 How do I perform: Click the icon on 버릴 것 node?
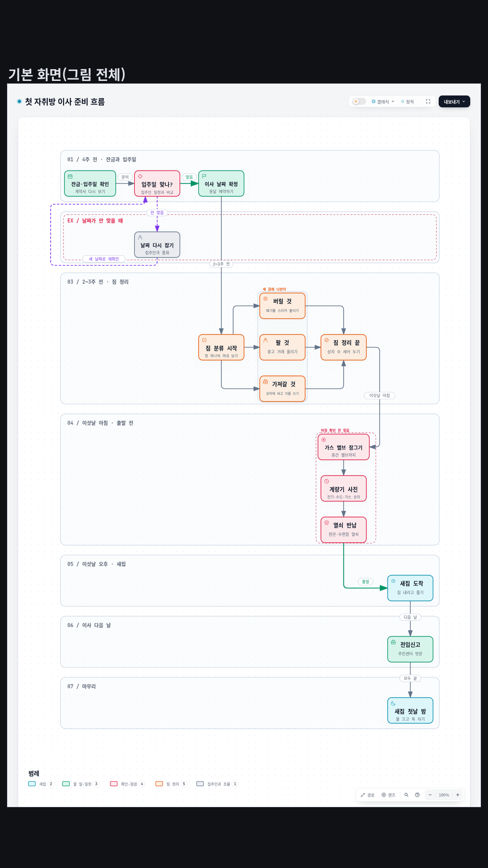pyautogui.click(x=265, y=299)
